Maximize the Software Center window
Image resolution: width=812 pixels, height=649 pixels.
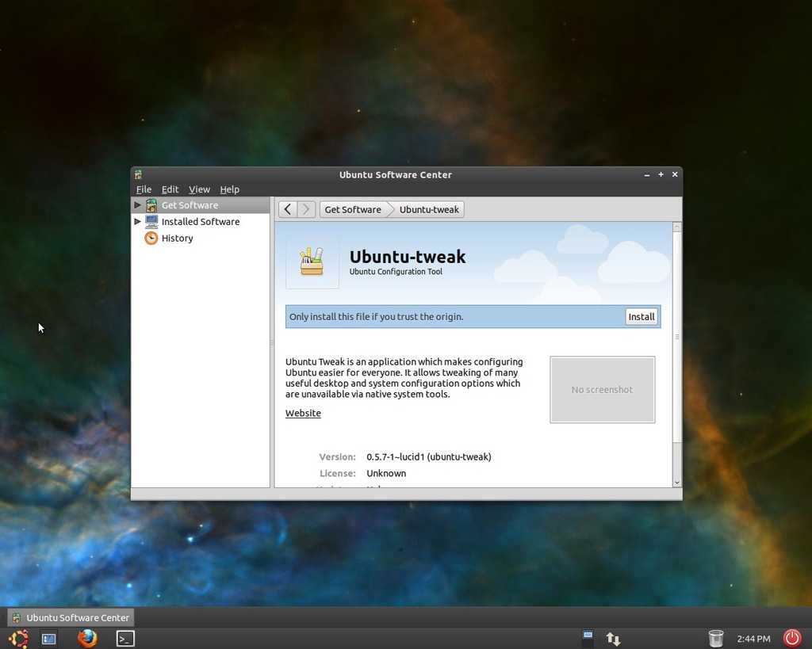tap(661, 174)
